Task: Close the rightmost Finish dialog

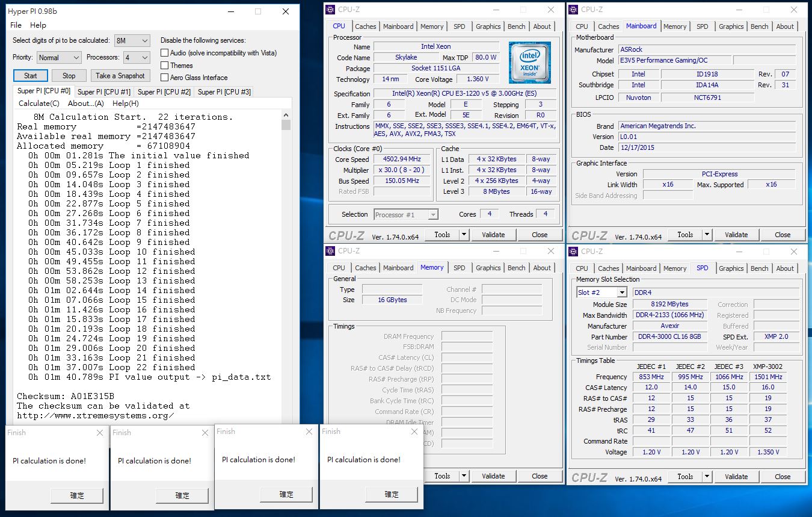Action: click(x=413, y=432)
